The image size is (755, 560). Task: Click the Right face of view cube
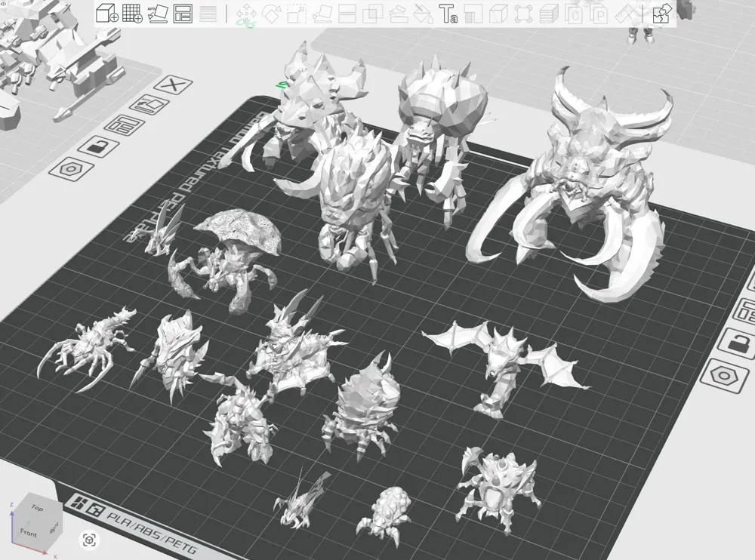point(54,528)
